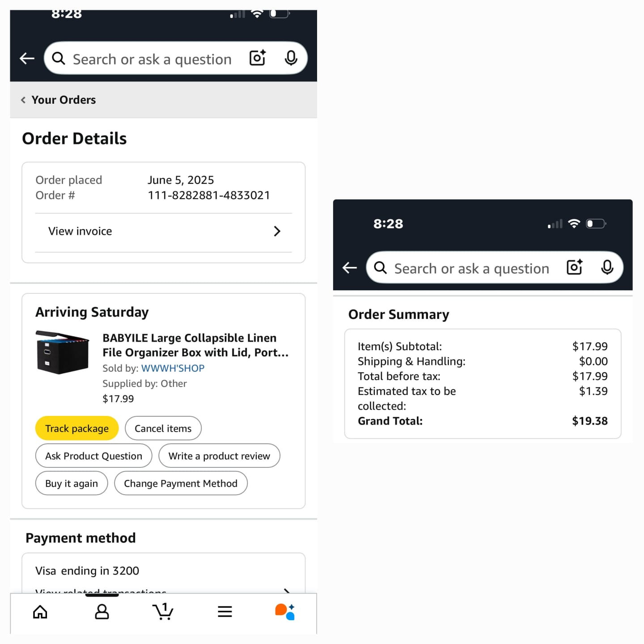644x644 pixels.
Task: Open the account profile icon in bottom bar
Action: coord(102,611)
